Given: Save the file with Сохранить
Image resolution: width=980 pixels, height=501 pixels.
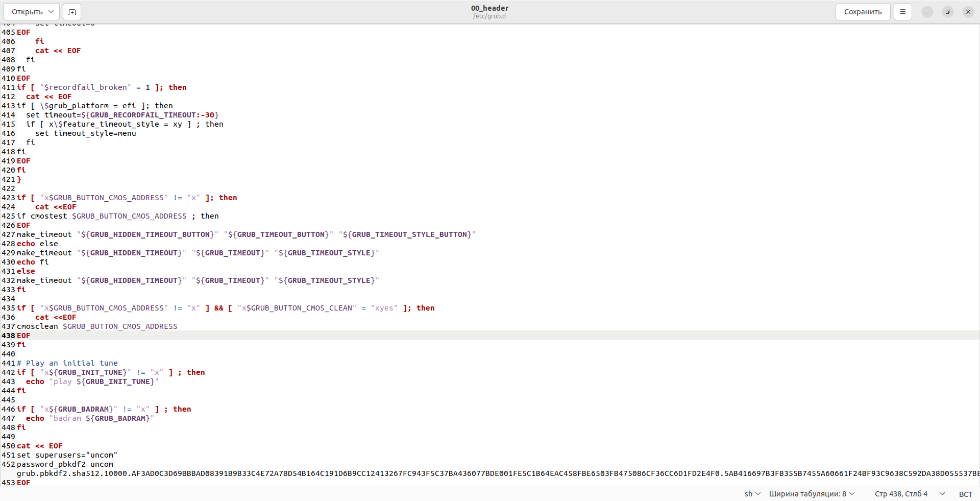Looking at the screenshot, I should [863, 12].
